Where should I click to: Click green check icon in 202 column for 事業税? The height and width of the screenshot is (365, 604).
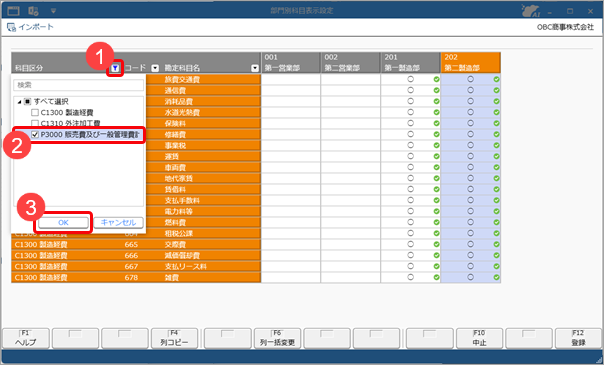click(497, 145)
